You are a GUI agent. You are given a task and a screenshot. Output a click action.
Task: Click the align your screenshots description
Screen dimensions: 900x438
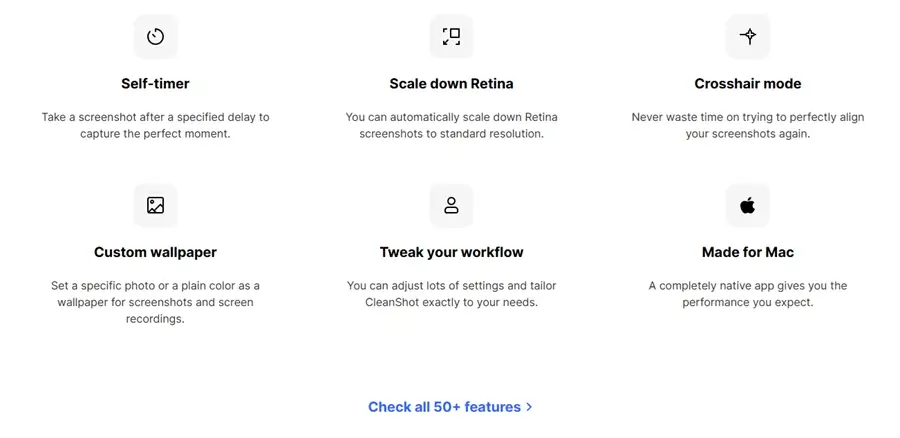[x=747, y=125]
